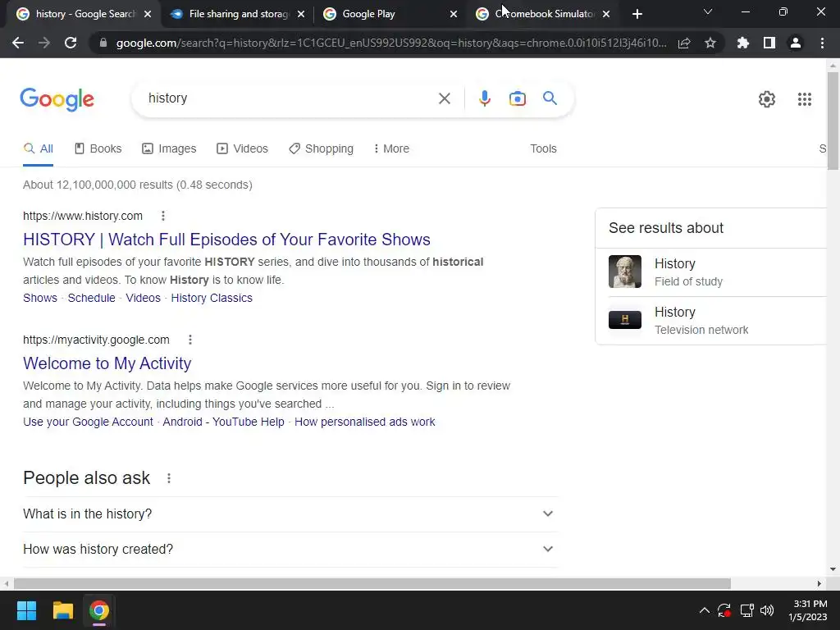Viewport: 840px width, 630px height.
Task: Open the tab search dropdown chevron
Action: [x=708, y=11]
